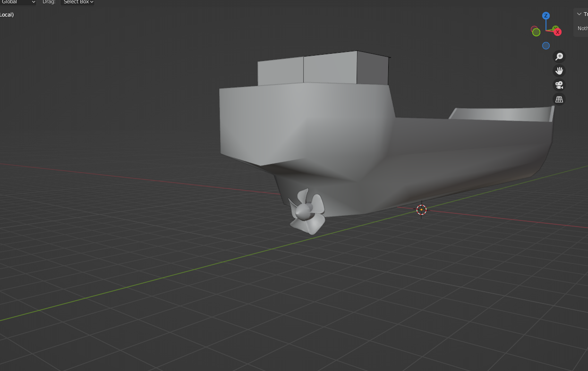
Task: Click the negative Z blue circle below gizmo
Action: (x=546, y=46)
